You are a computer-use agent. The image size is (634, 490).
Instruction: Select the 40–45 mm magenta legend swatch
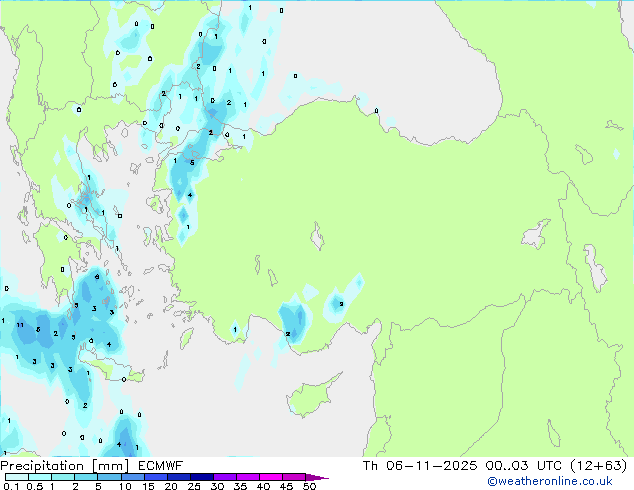tap(271, 477)
